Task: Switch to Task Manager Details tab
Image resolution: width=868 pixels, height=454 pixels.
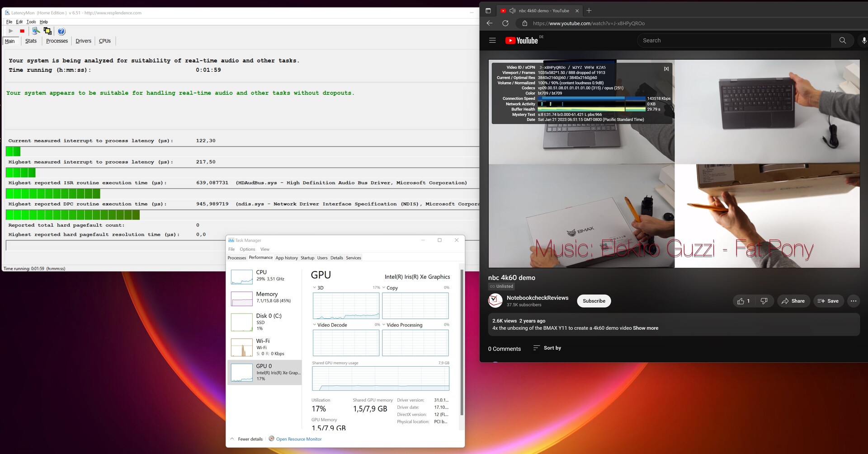Action: (337, 258)
